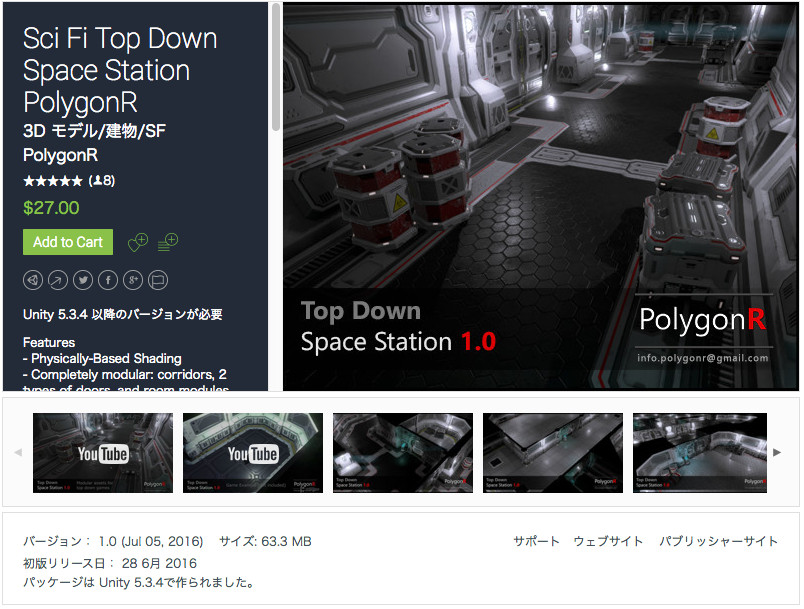
Task: Select the version 1.0 (Jul 05, 2016) text
Action: click(x=113, y=541)
